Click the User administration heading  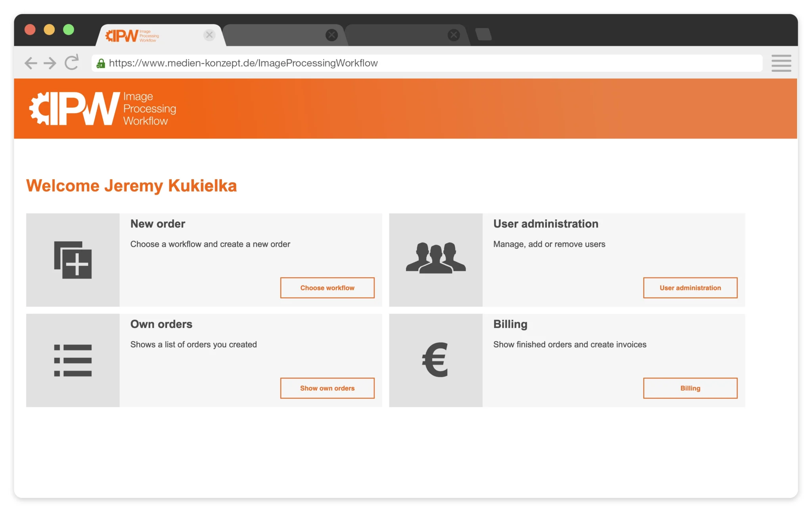pyautogui.click(x=546, y=224)
